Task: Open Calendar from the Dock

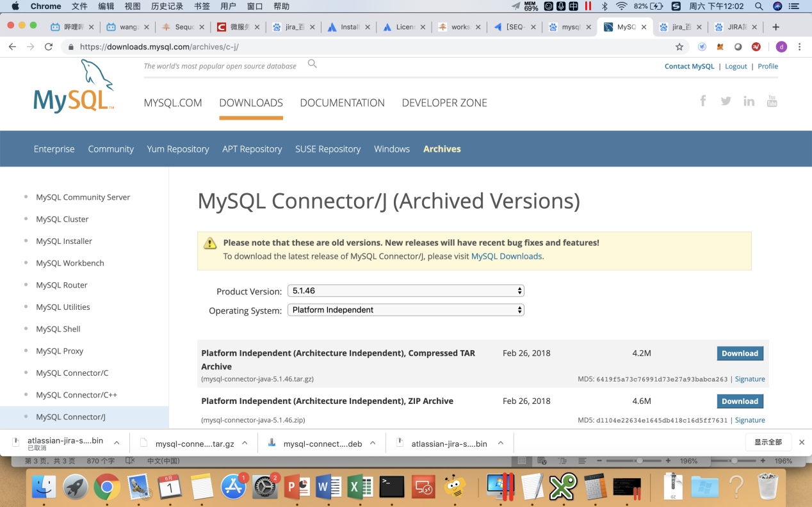Action: [x=170, y=488]
